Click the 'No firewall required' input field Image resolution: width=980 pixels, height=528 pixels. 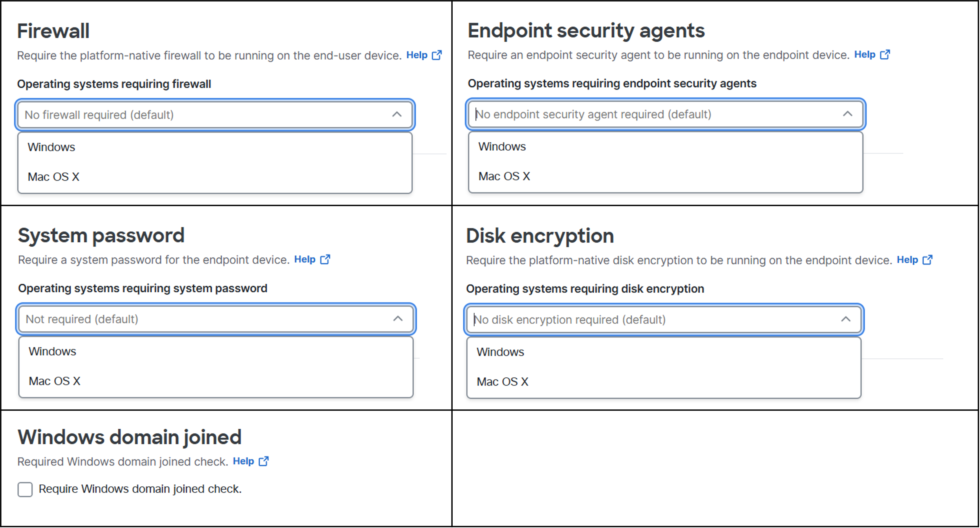pyautogui.click(x=215, y=115)
